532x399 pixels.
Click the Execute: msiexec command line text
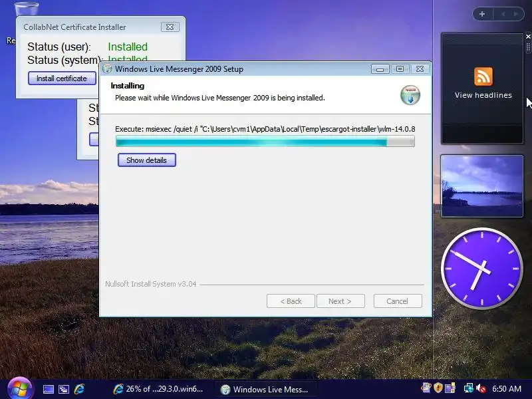click(x=265, y=129)
